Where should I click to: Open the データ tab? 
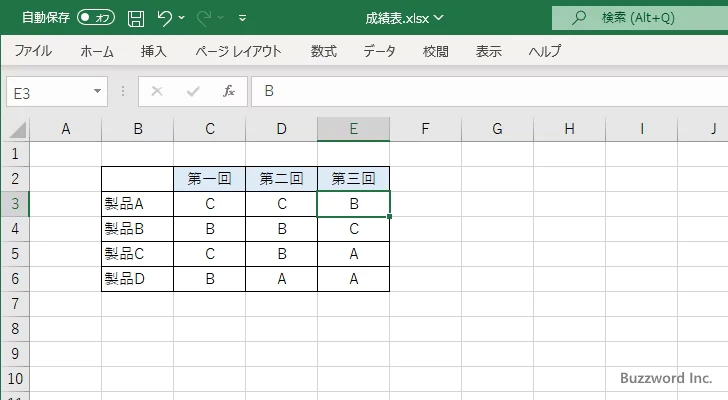click(379, 51)
